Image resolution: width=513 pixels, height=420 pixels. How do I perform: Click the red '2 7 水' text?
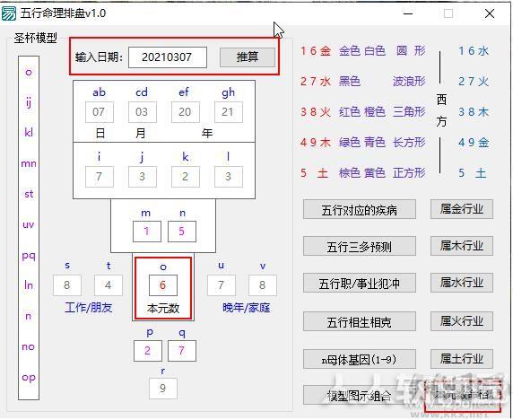316,81
